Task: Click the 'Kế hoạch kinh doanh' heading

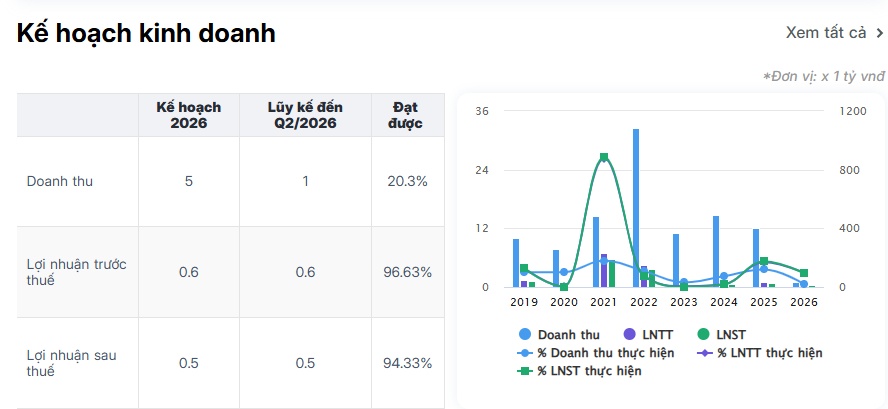Action: tap(146, 33)
